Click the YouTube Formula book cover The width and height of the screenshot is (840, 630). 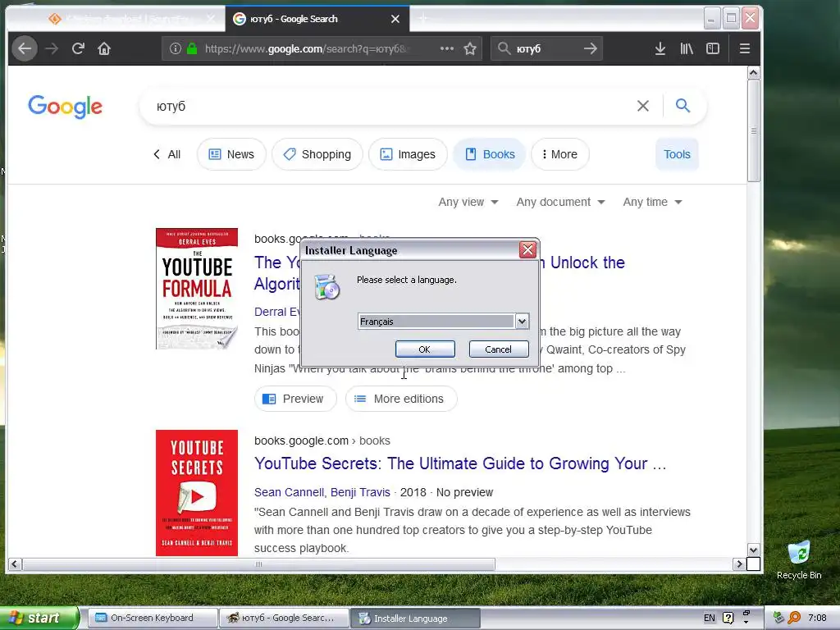197,289
